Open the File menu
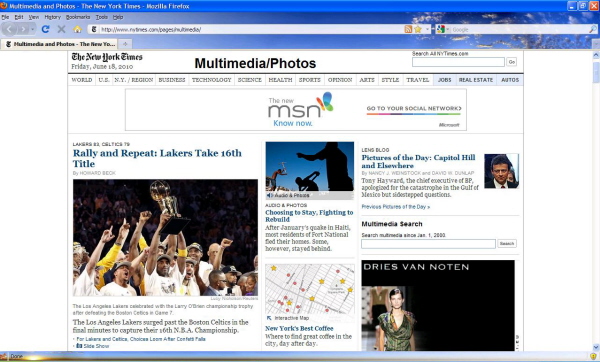The height and width of the screenshot is (362, 600). point(5,17)
